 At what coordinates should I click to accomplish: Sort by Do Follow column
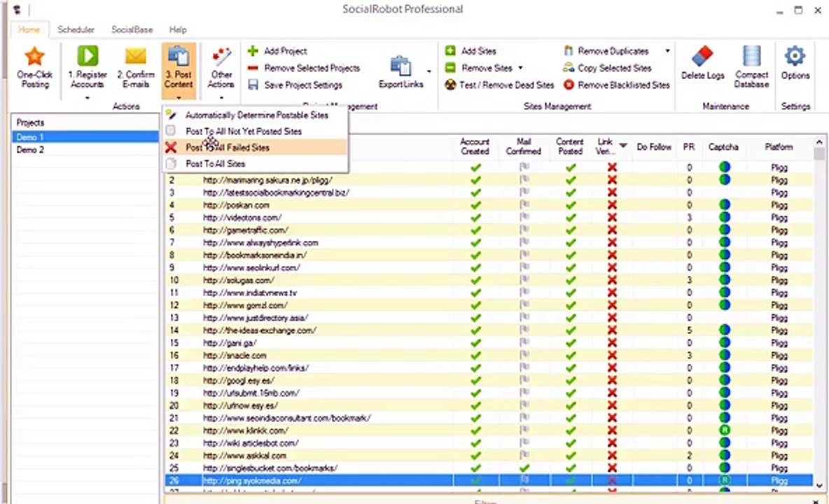click(x=654, y=147)
